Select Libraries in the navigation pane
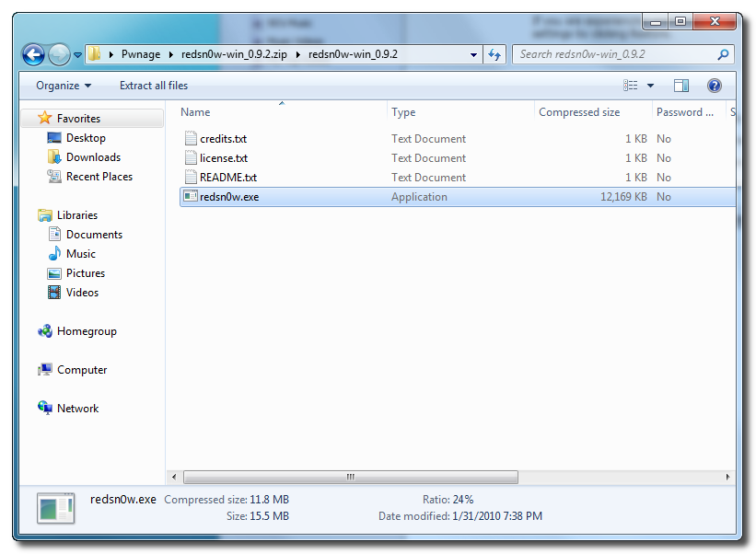 click(x=77, y=215)
